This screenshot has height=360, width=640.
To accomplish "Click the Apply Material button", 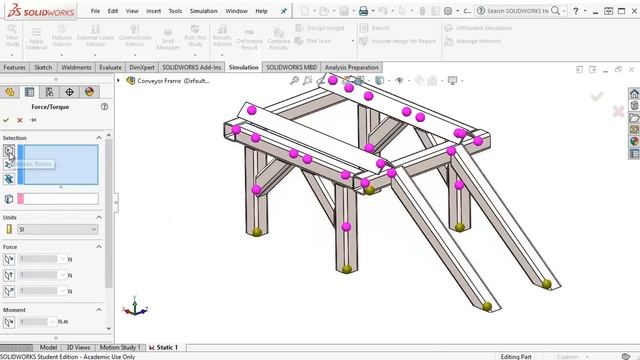I will pos(36,38).
